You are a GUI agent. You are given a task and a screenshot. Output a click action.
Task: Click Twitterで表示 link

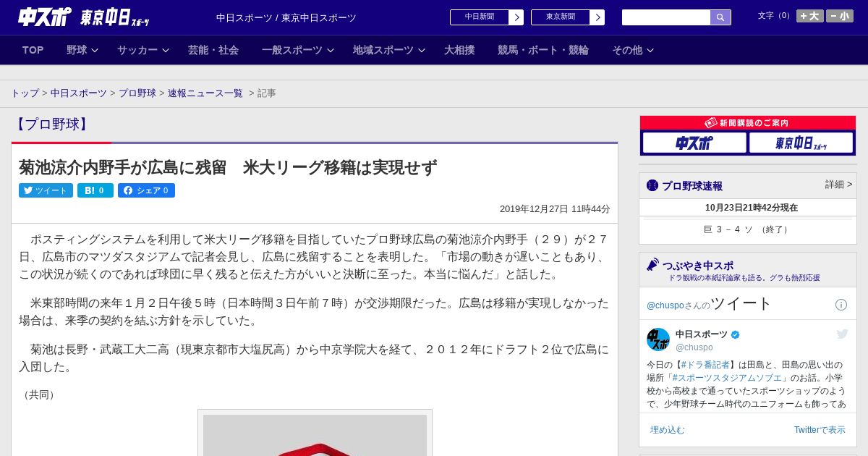click(x=820, y=430)
